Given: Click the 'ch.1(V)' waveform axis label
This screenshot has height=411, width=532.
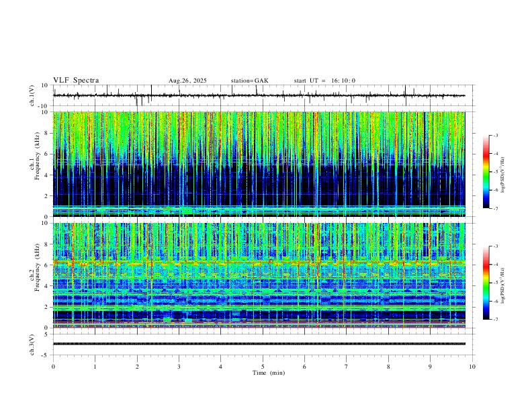Looking at the screenshot, I should tap(32, 95).
